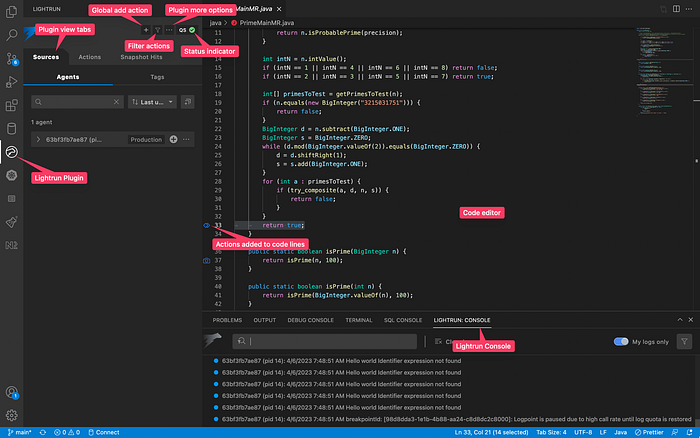The image size is (700, 438).
Task: Click the snapshot camera icon at line 37
Action: (206, 260)
